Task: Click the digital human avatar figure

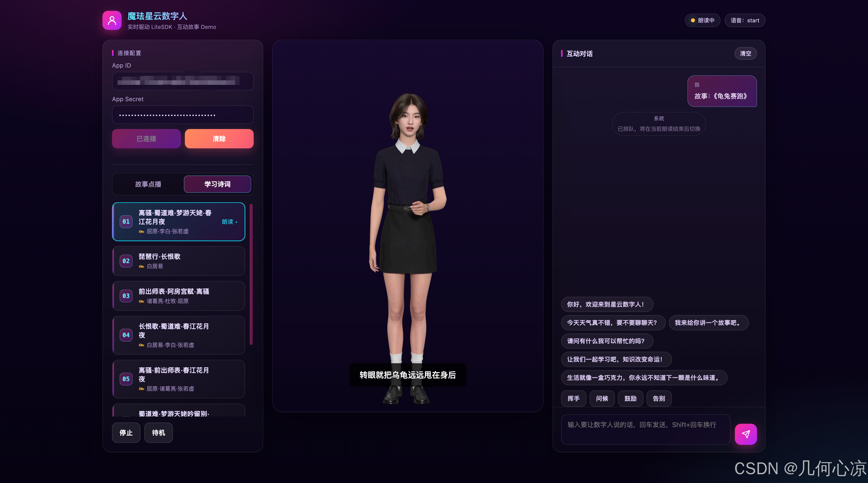Action: click(408, 249)
